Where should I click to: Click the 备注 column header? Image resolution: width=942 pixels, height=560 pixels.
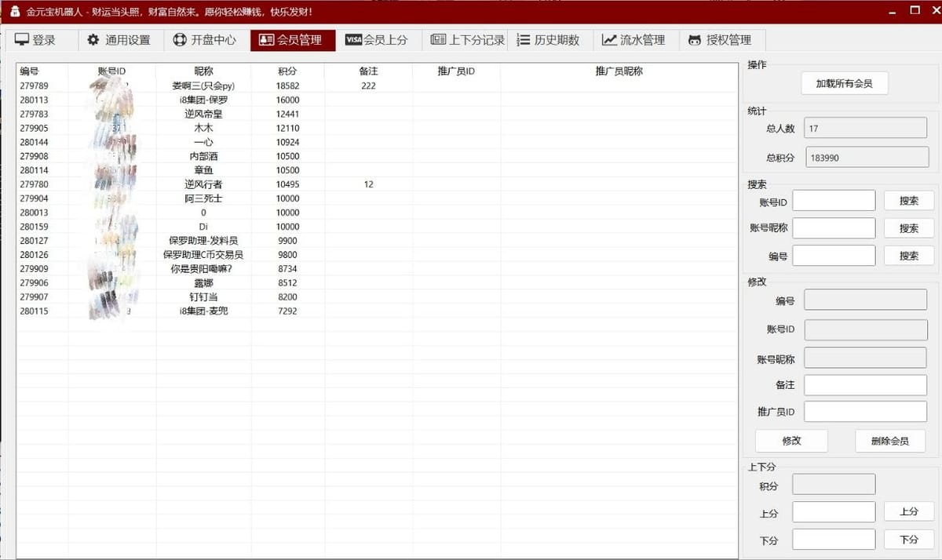pyautogui.click(x=368, y=71)
